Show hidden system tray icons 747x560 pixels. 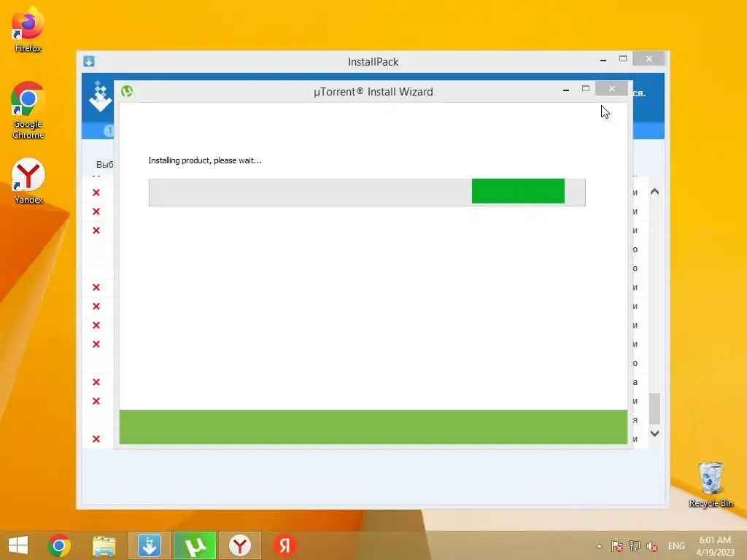coord(600,546)
